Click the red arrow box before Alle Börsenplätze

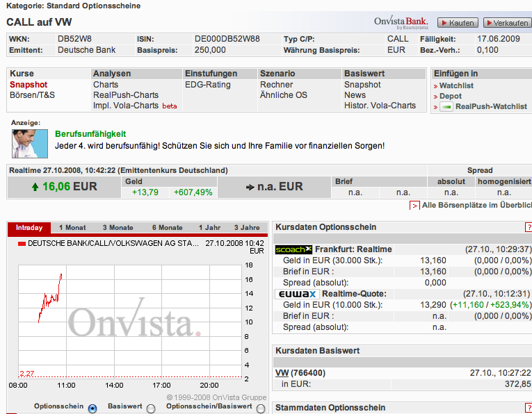point(414,206)
